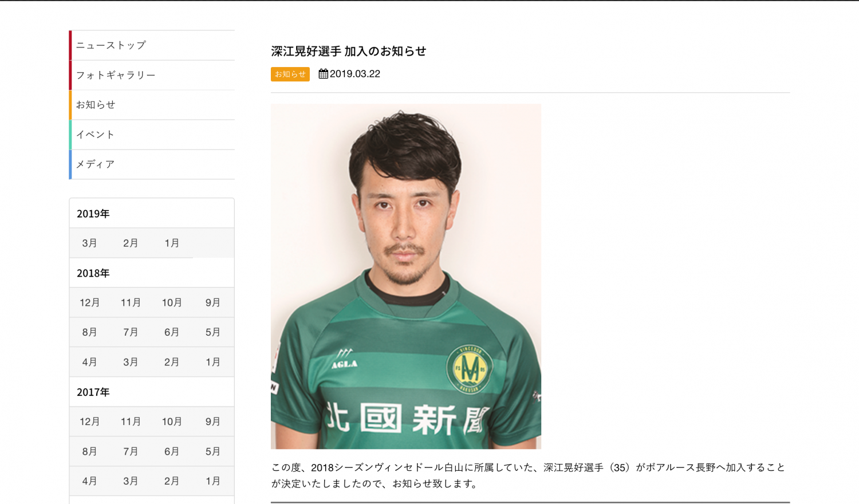
Task: Open the フォトギャラリー sidebar menu item
Action: [152, 75]
